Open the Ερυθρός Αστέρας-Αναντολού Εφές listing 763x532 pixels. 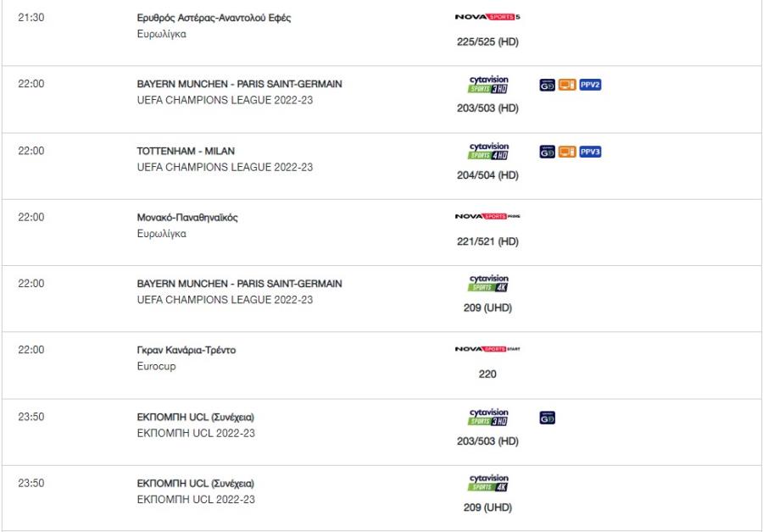[x=214, y=18]
